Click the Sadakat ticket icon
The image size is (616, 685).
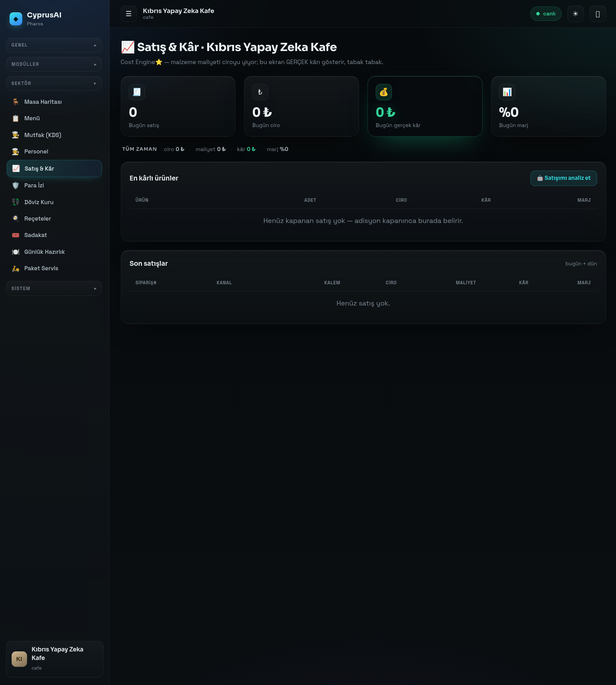[16, 235]
